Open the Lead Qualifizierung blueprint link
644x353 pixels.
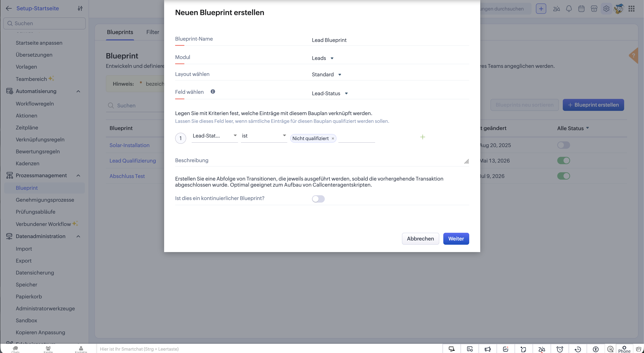[x=133, y=161]
